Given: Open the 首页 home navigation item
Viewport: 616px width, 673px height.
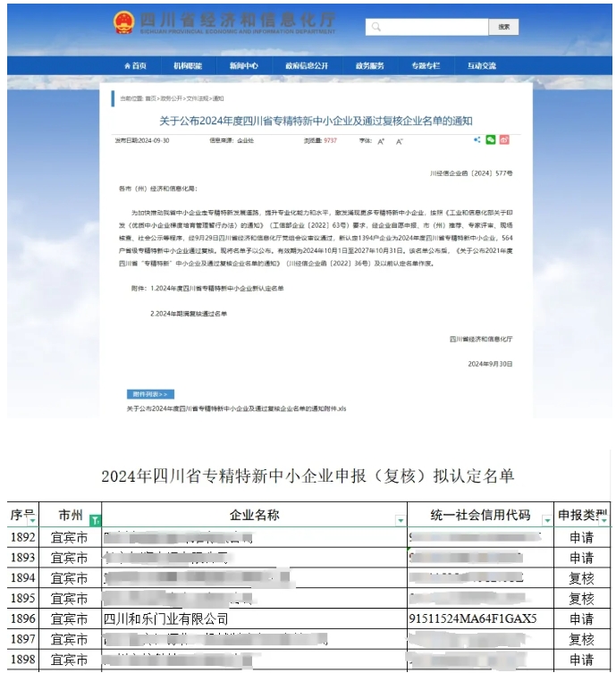Looking at the screenshot, I should click(135, 66).
